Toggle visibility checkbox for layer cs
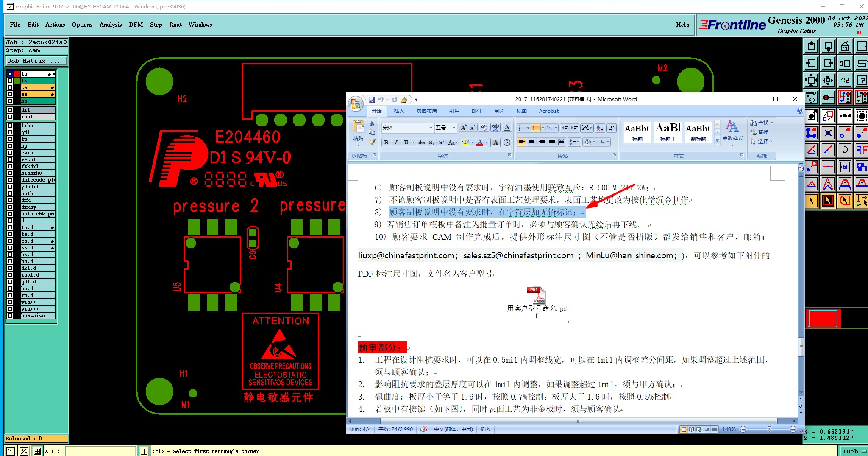 tap(10, 87)
